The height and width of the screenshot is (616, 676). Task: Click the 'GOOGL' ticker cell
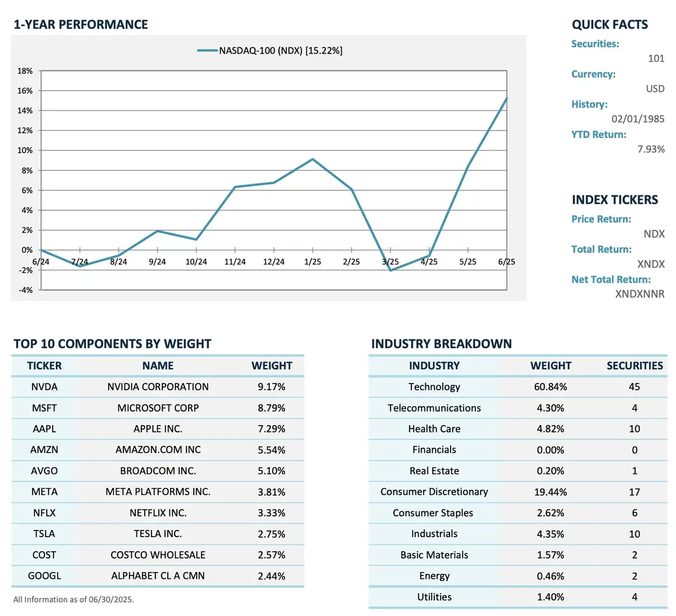pos(45,576)
